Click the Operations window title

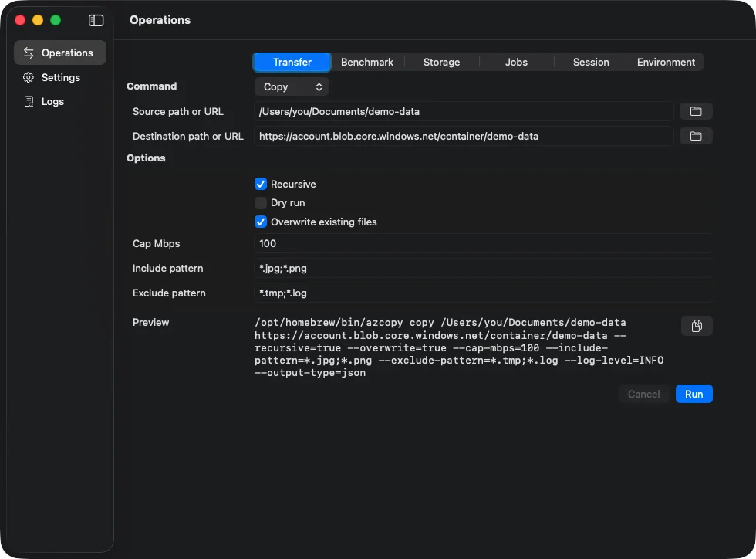[x=160, y=20]
